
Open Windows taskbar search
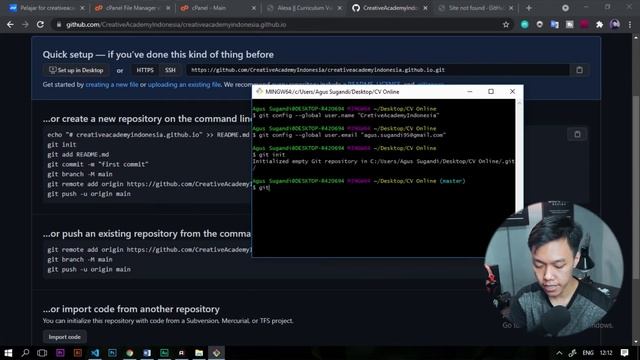click(x=25, y=353)
